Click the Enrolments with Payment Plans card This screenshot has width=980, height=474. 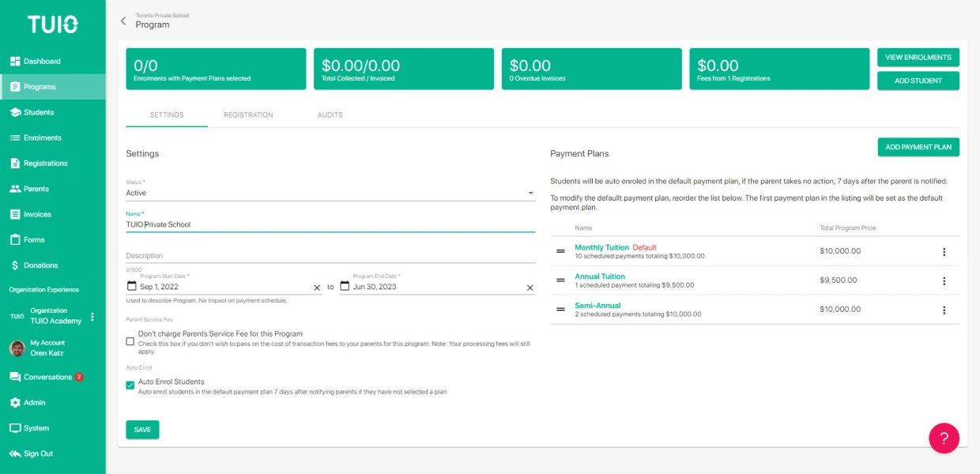(x=216, y=69)
